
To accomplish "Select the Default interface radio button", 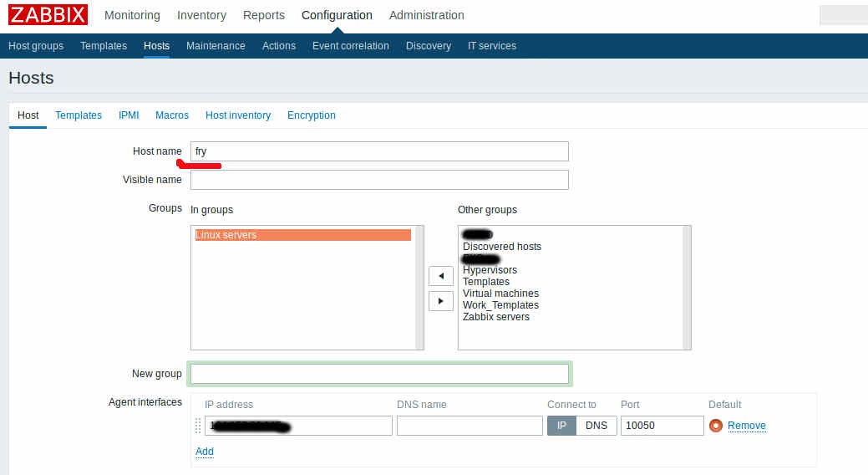I will 715,426.
